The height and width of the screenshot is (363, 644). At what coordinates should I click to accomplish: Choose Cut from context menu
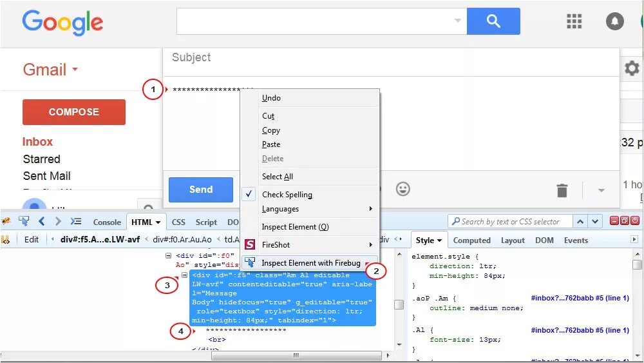click(268, 116)
